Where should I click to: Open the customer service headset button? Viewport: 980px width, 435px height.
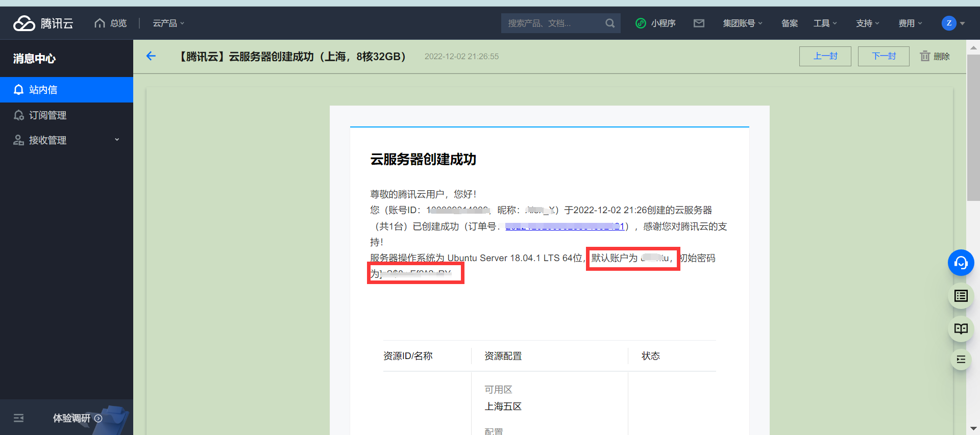point(961,263)
